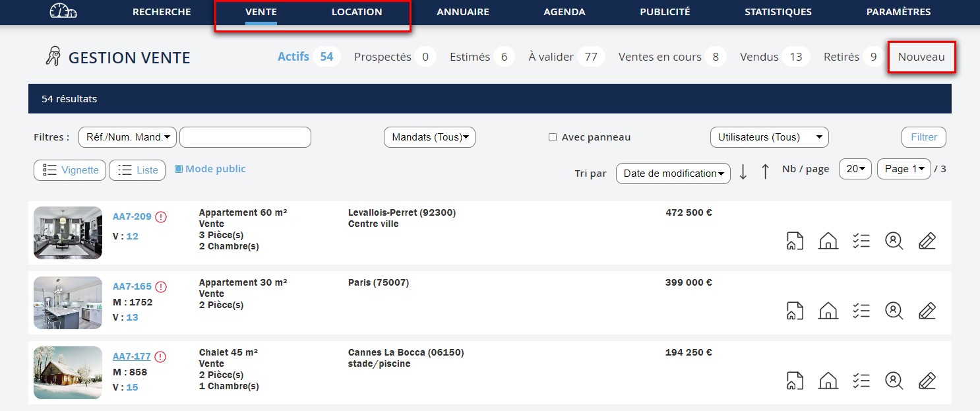Viewport: 980px width, 411px height.
Task: Sort results in descending order arrow
Action: pos(743,172)
